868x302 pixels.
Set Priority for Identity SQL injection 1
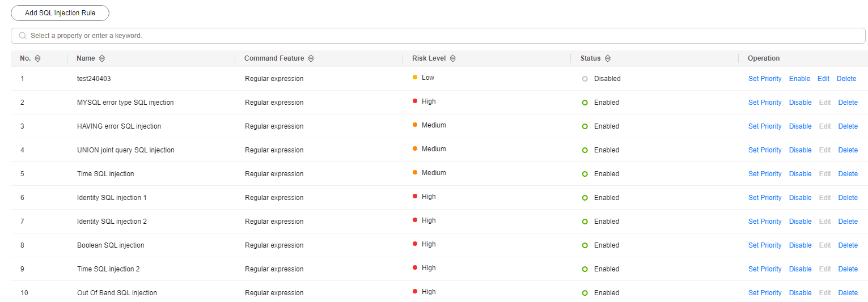tap(765, 198)
